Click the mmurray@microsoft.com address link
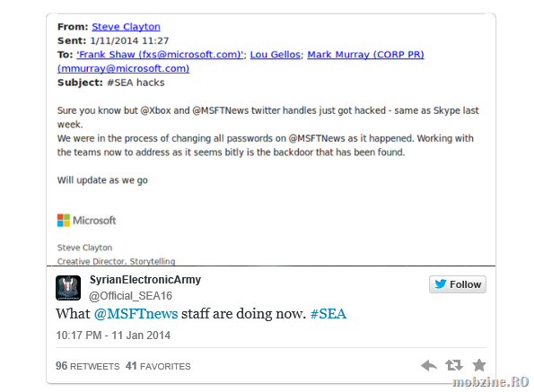 point(123,68)
